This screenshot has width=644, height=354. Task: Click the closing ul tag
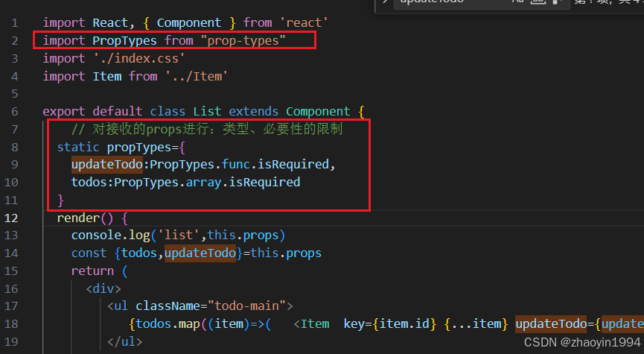point(124,341)
